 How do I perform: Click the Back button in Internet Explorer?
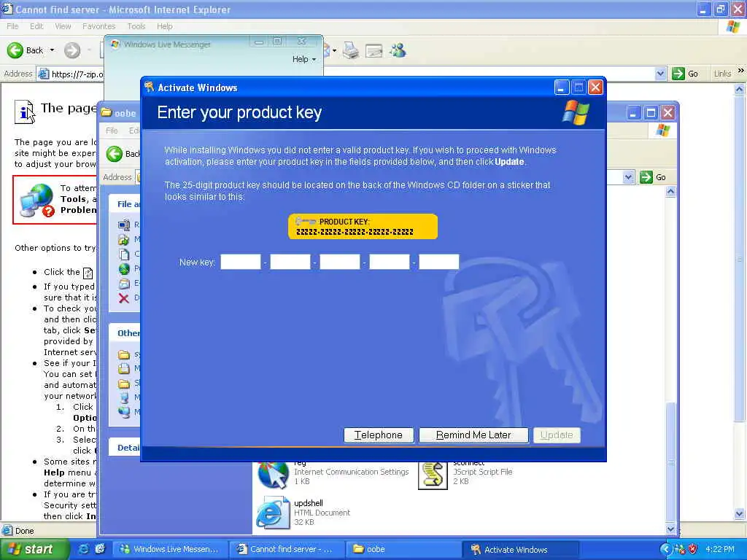pyautogui.click(x=25, y=50)
